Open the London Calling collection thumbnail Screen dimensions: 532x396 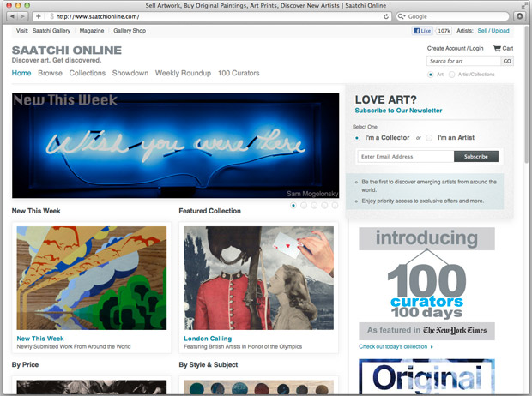click(258, 278)
